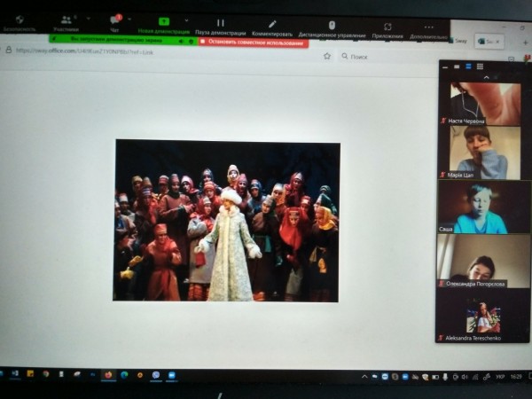Open Zoom from the taskbar
The image size is (532, 399).
coord(172,375)
